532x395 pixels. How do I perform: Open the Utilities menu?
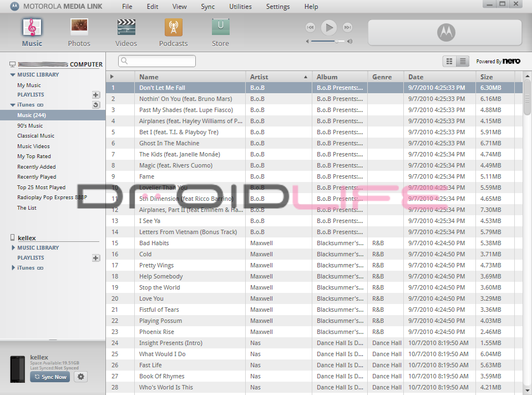240,7
